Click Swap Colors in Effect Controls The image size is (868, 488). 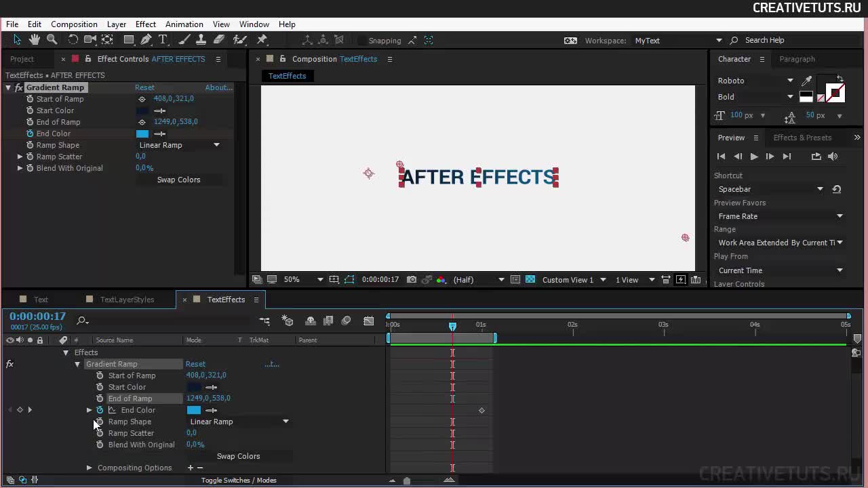click(x=178, y=180)
